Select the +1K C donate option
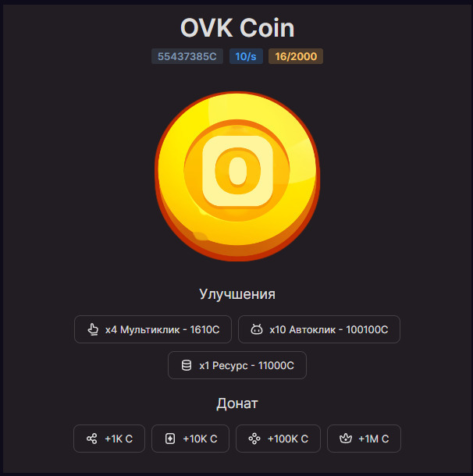 [x=109, y=439]
